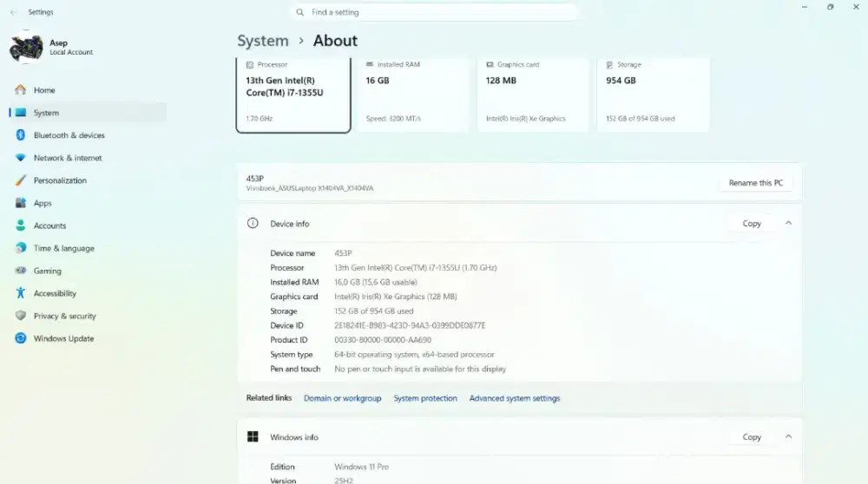Click the Graphics card icon on card
This screenshot has width=868, height=484.
[490, 65]
